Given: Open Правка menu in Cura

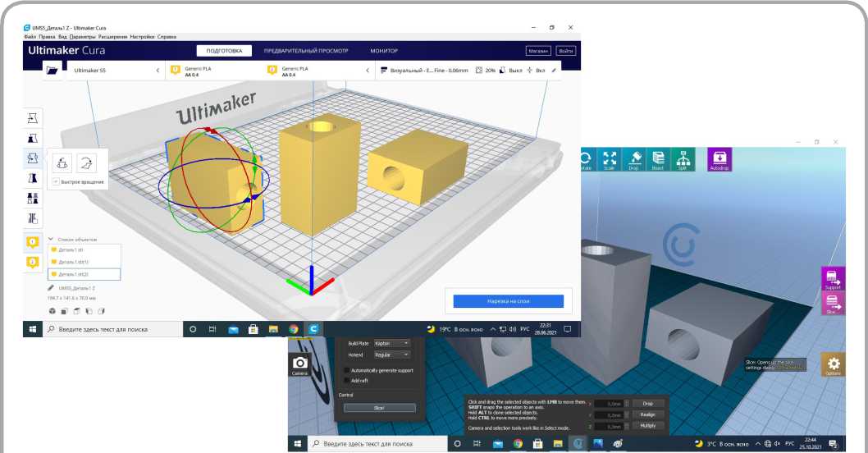Looking at the screenshot, I should (47, 37).
